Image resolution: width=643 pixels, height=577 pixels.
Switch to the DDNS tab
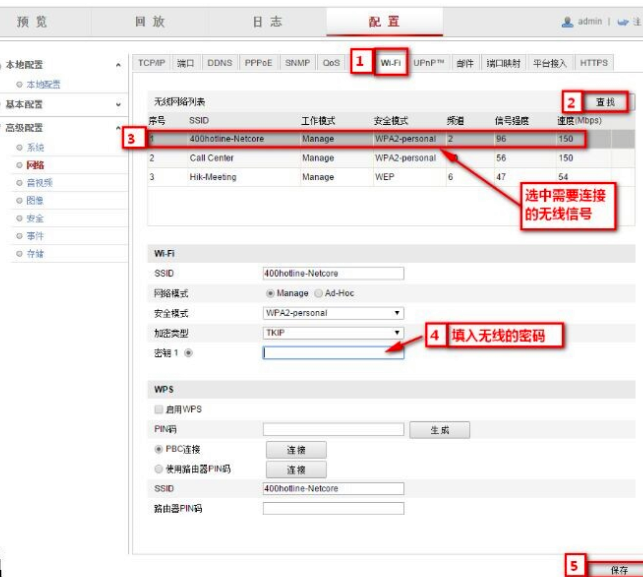pos(219,63)
